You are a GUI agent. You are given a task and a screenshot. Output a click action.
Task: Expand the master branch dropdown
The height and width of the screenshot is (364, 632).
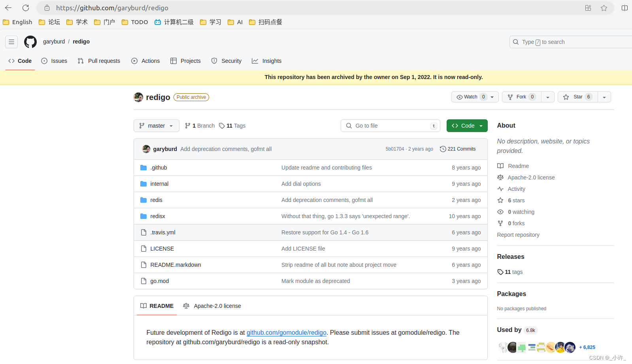pos(157,126)
